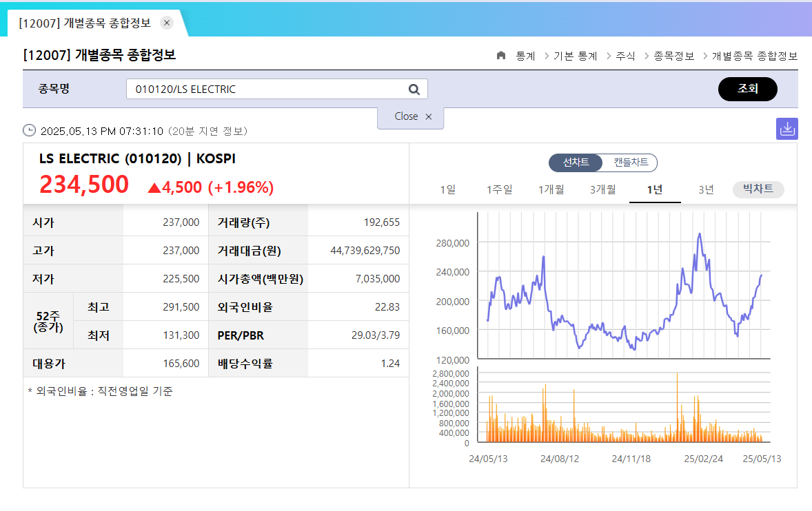Open the 주식 breadcrumb link
Screen dimensions: 812x511
[x=625, y=56]
